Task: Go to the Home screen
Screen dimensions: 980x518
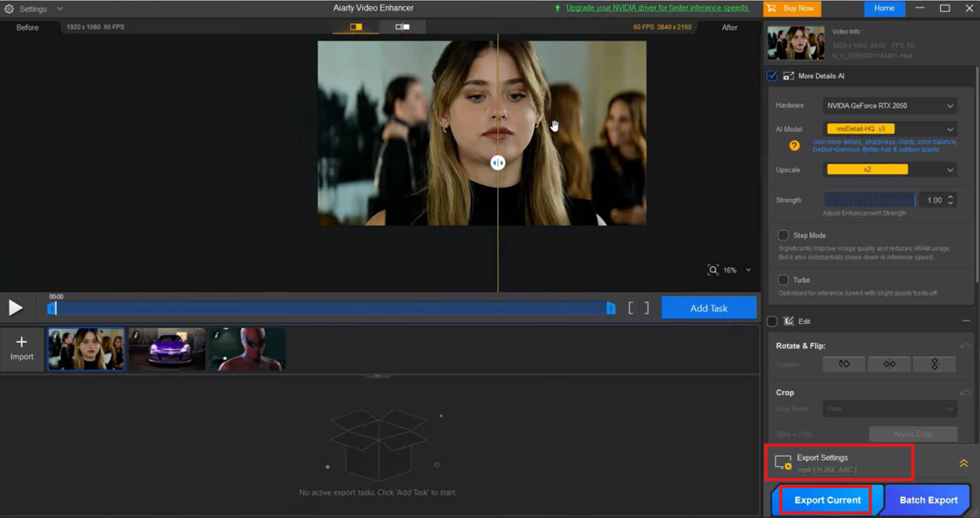Action: pos(884,8)
